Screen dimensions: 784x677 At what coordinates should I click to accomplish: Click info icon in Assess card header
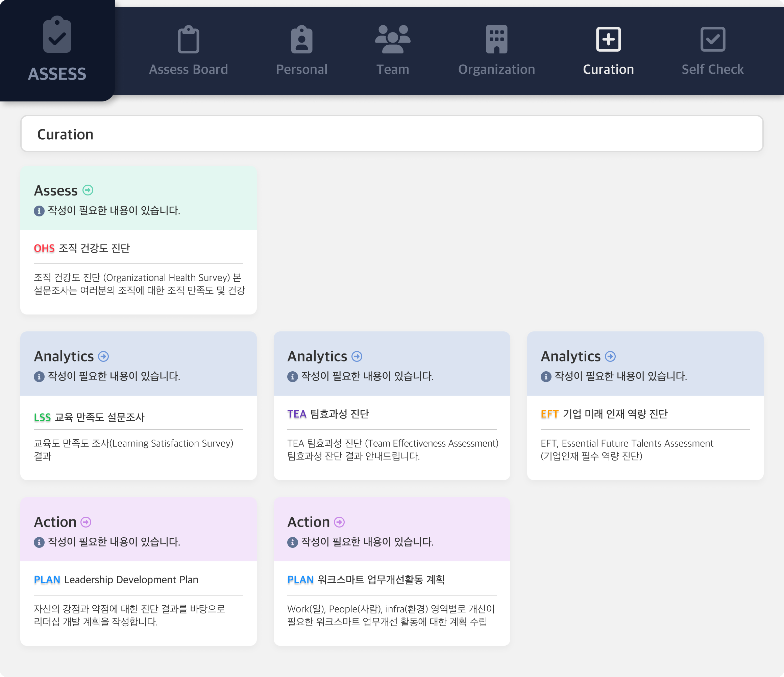point(39,211)
